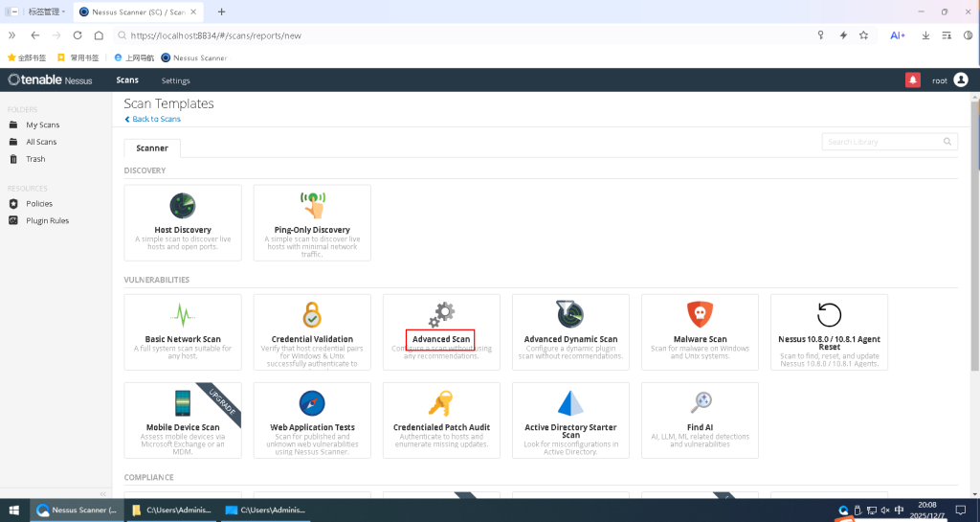The width and height of the screenshot is (980, 522).
Task: Click the Basic Network Scan pulse icon
Action: tap(183, 314)
